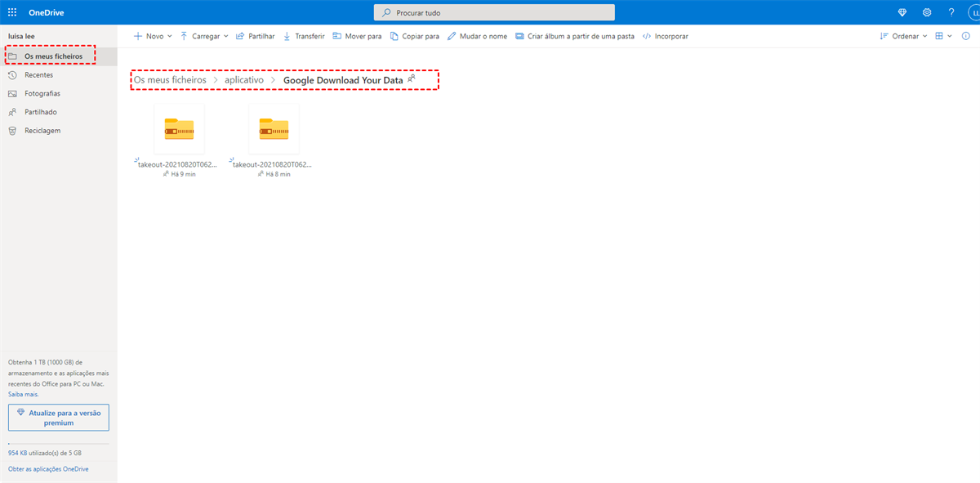Image resolution: width=980 pixels, height=483 pixels.
Task: Choose Mover para in the toolbar
Action: click(x=357, y=36)
